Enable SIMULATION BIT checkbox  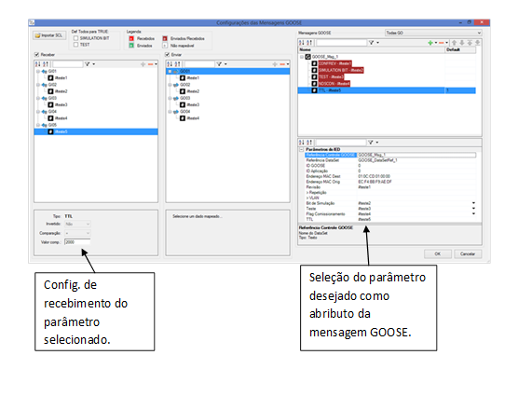76,38
